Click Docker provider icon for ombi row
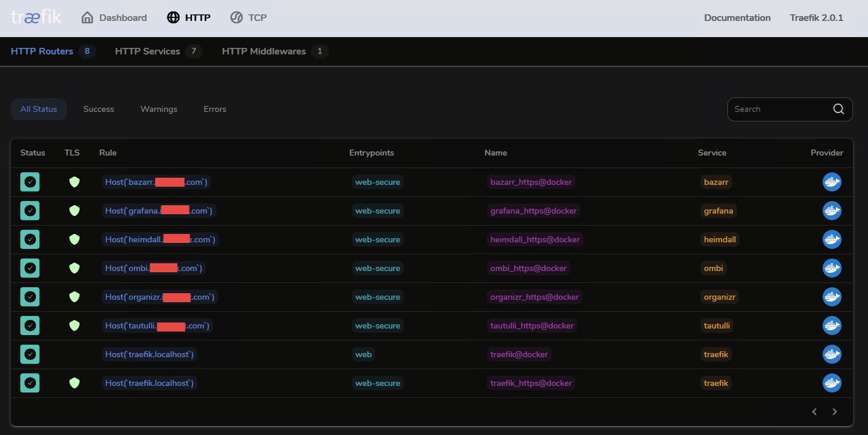868x435 pixels. tap(832, 268)
